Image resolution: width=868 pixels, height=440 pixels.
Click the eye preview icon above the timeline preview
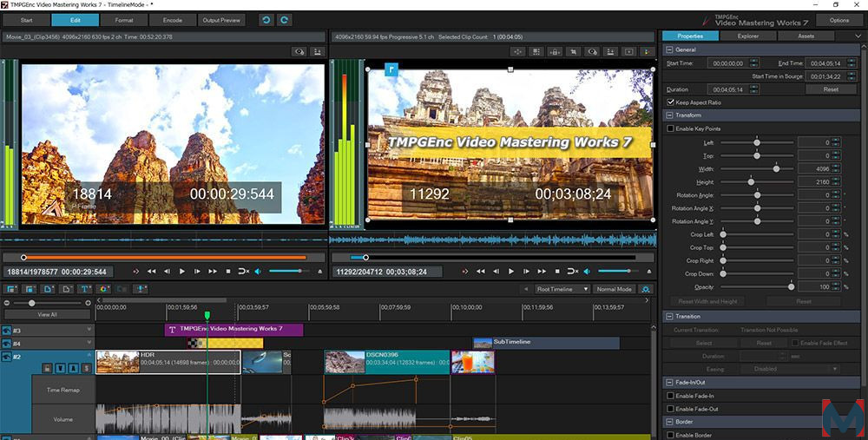point(592,51)
